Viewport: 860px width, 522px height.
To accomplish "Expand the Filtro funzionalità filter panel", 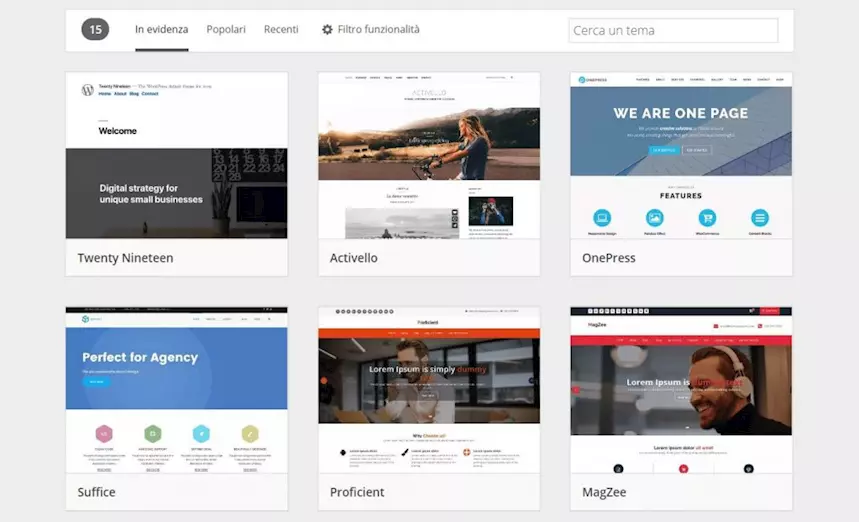I will 378,30.
